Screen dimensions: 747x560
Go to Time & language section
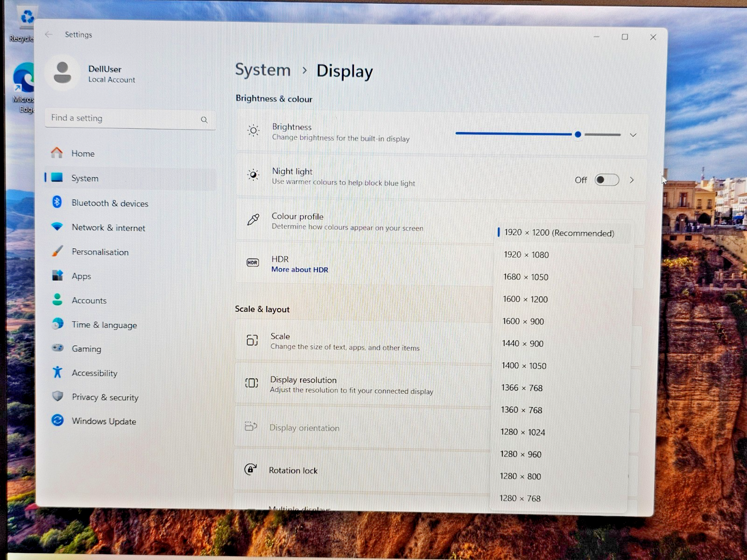coord(104,325)
